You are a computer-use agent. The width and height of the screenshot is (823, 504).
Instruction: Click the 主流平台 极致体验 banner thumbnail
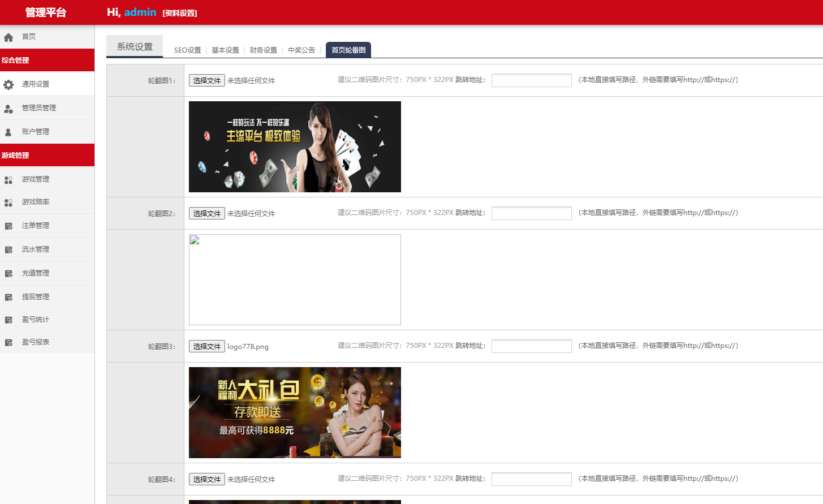tap(295, 147)
